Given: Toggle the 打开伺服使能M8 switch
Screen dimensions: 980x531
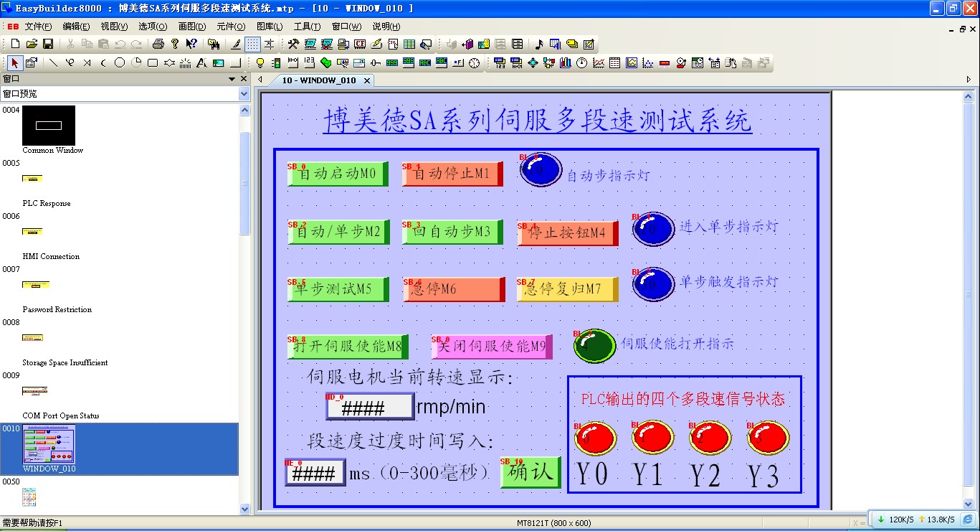Looking at the screenshot, I should pyautogui.click(x=348, y=347).
